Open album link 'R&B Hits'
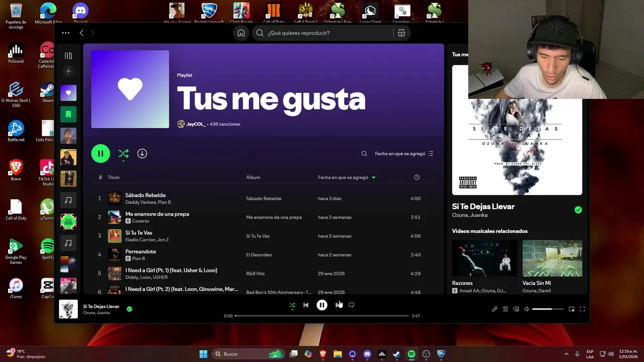The height and width of the screenshot is (362, 644). point(255,274)
